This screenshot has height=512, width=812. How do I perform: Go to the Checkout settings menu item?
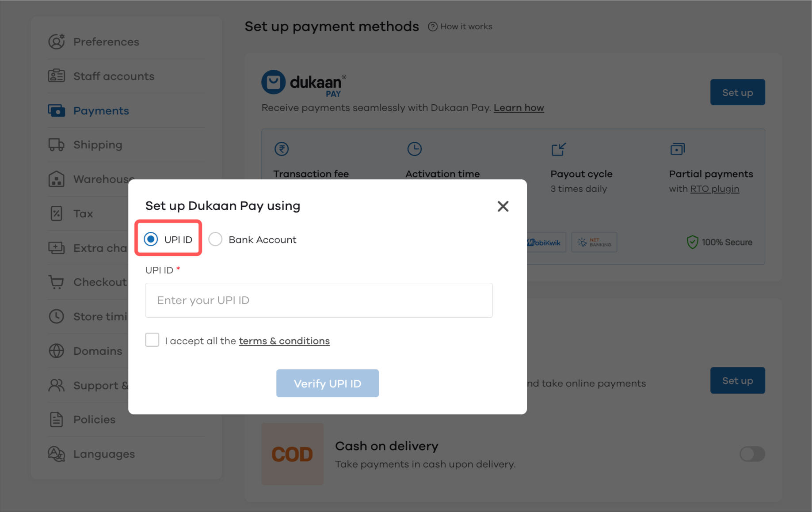pyautogui.click(x=100, y=282)
